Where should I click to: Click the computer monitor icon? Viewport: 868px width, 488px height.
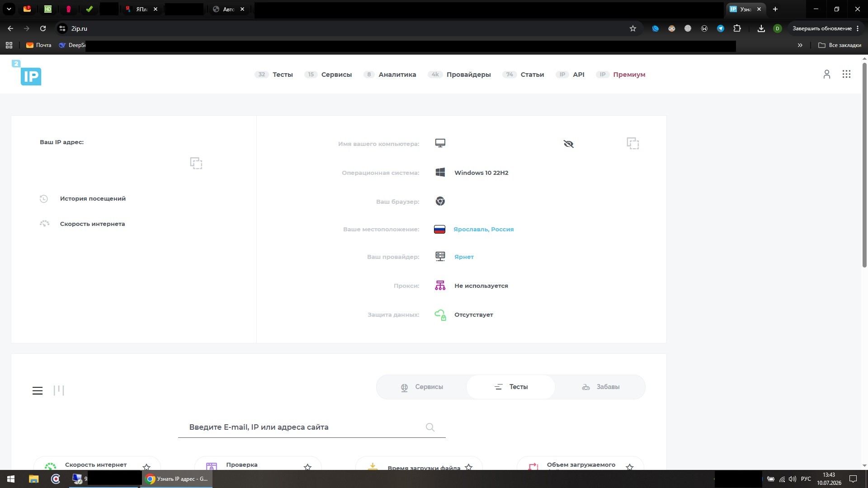coord(440,143)
